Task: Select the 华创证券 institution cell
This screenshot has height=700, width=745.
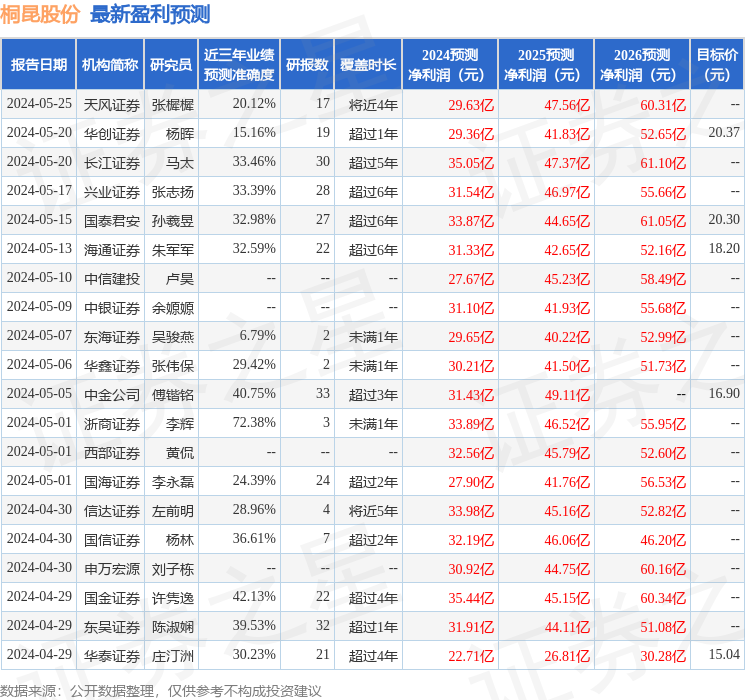Action: [x=112, y=134]
